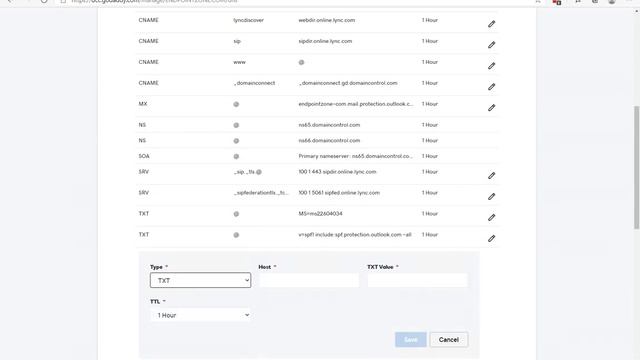The width and height of the screenshot is (640, 360).
Task: Select _domainconnect.gd.domaincontrol.com value
Action: tap(348, 83)
